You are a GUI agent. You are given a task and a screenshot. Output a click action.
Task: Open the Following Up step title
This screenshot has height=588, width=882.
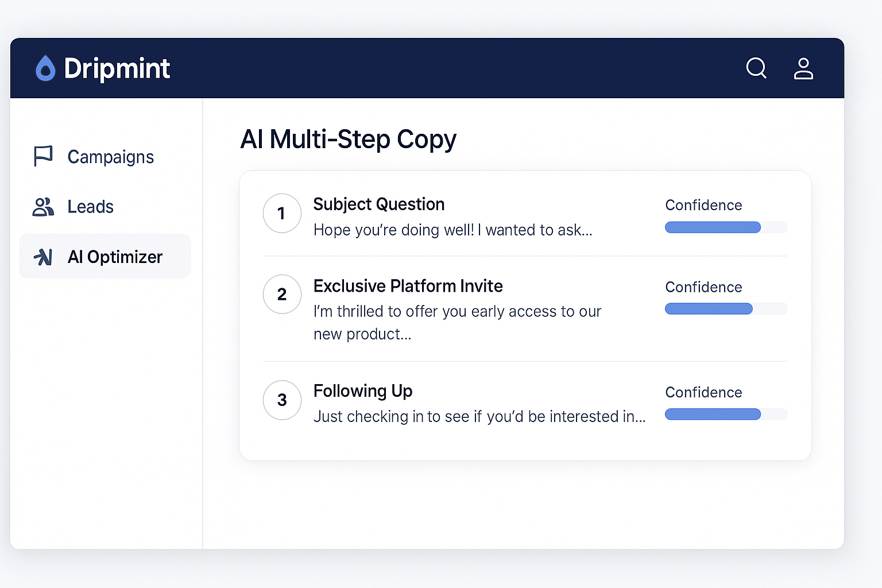[x=363, y=391]
